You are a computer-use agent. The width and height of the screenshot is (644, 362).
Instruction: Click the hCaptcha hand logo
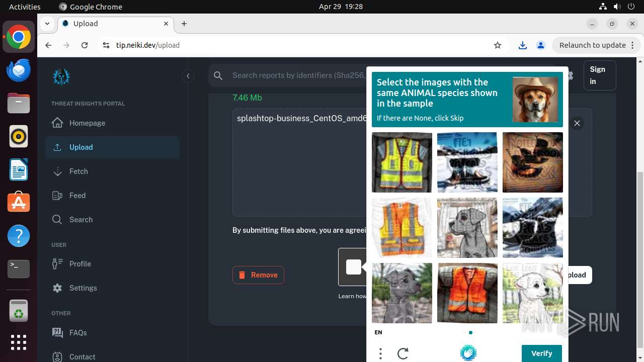click(468, 353)
